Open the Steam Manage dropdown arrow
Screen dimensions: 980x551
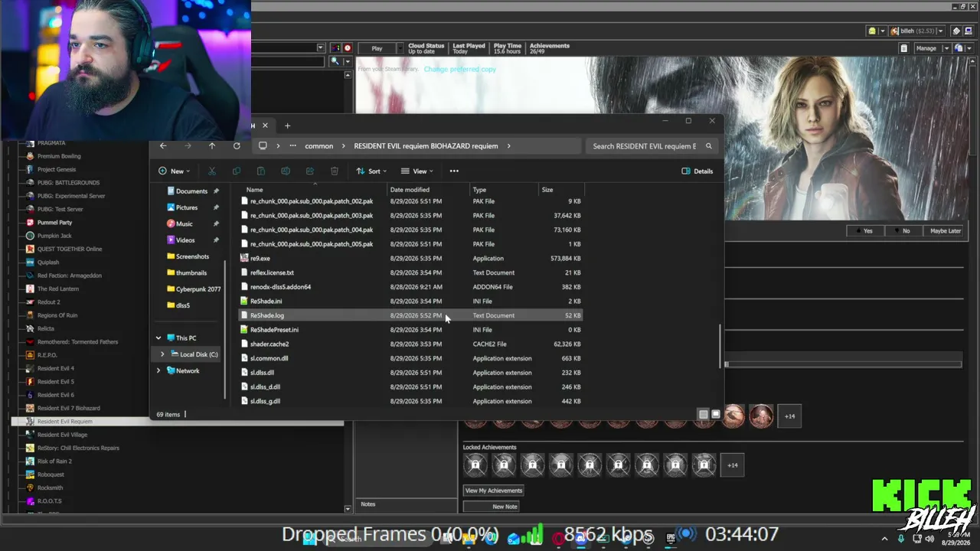point(946,48)
